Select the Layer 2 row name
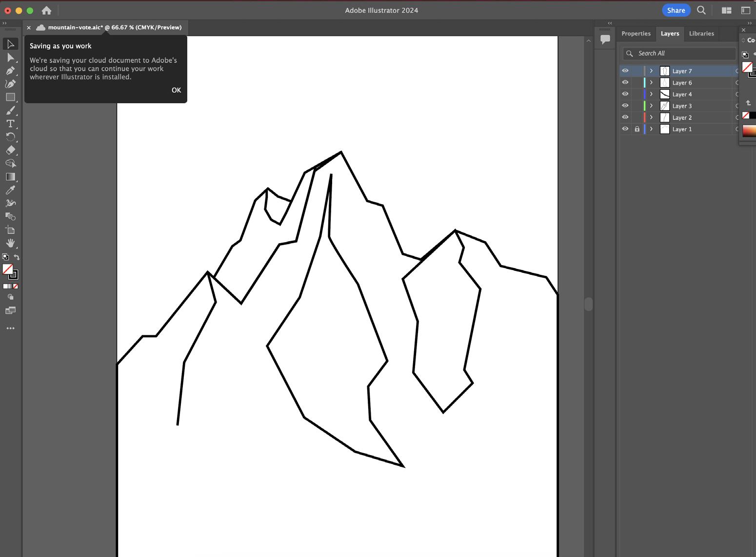This screenshot has height=557, width=756. point(682,118)
